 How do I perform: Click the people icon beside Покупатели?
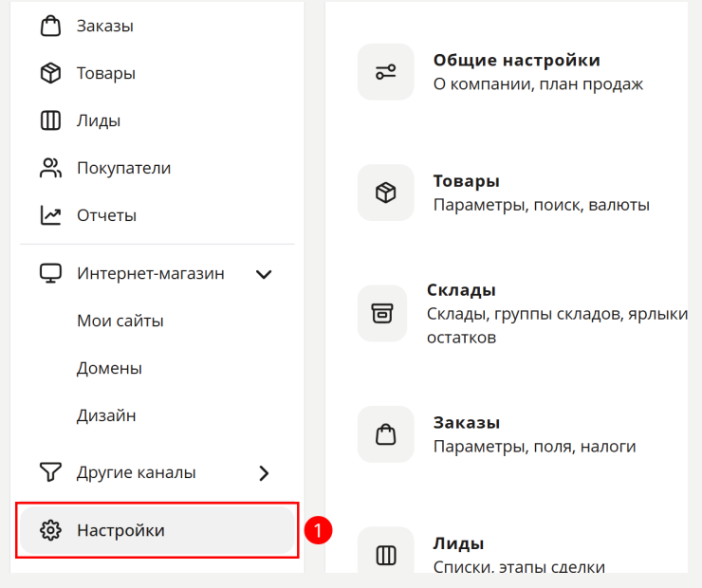[50, 168]
